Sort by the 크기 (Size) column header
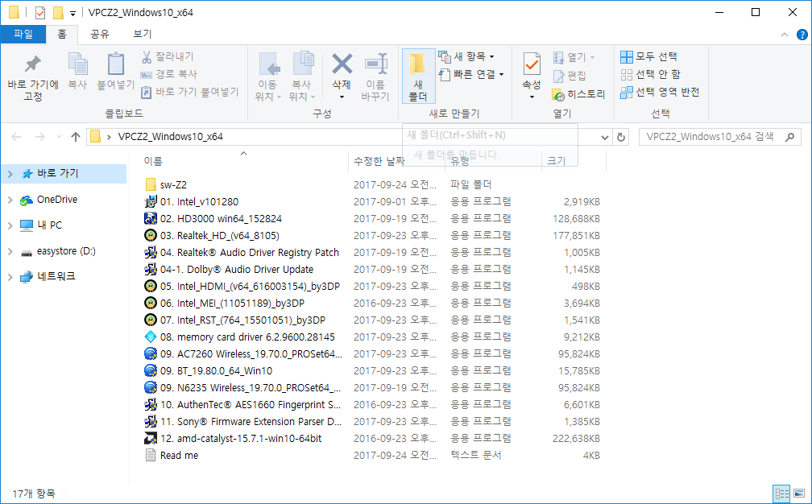 click(x=557, y=161)
